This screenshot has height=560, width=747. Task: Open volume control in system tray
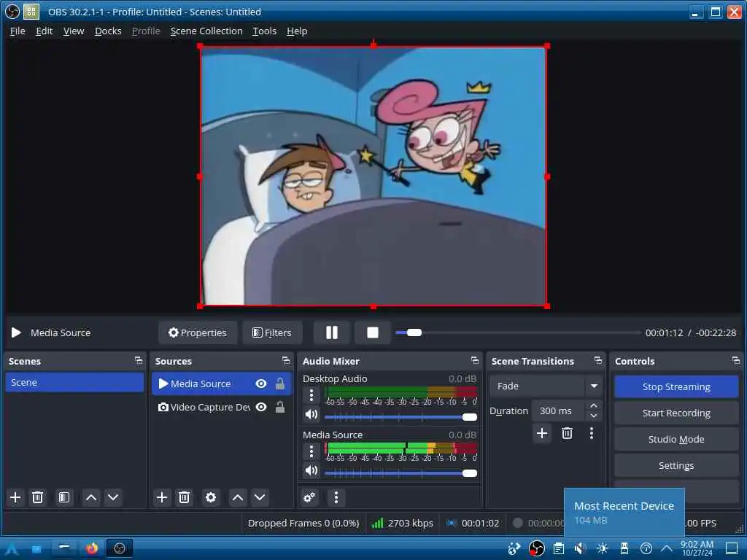point(580,548)
